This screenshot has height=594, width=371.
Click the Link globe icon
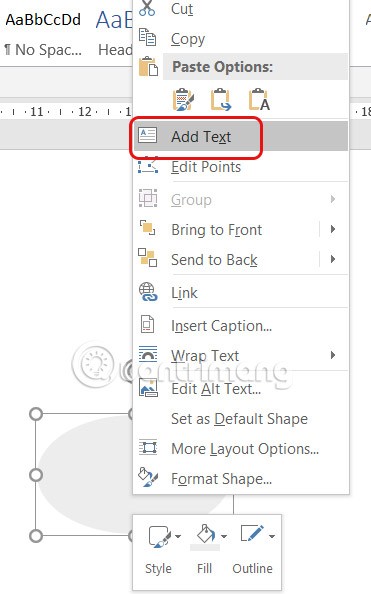[148, 292]
